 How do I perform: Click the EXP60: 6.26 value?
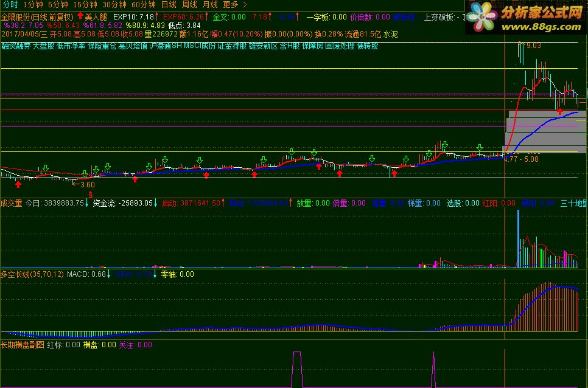coord(183,17)
